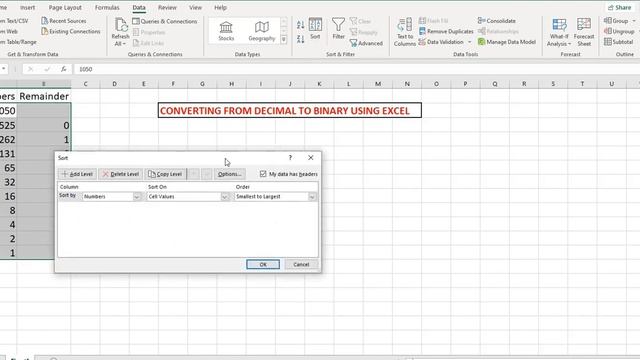The width and height of the screenshot is (640, 360).
Task: Open sort Options button
Action: coord(229,174)
